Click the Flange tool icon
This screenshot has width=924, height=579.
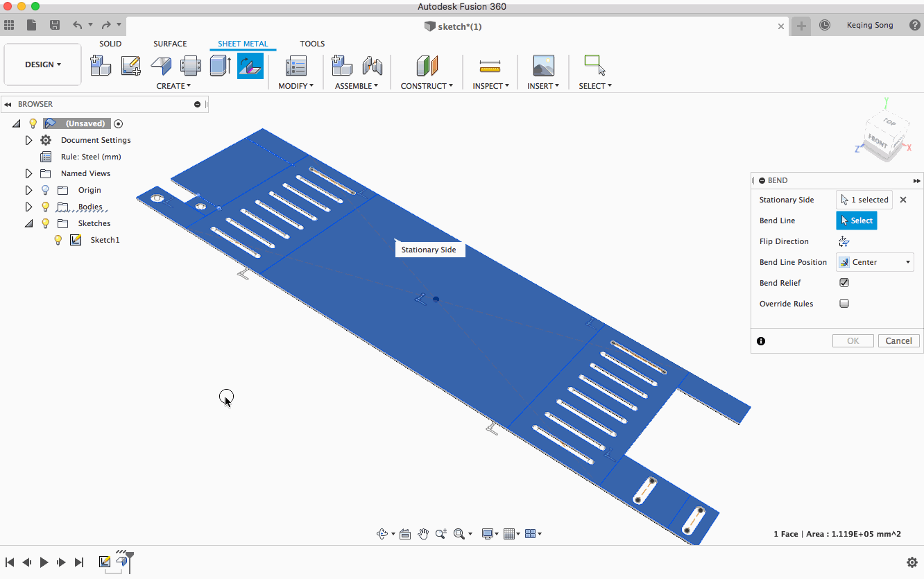161,66
